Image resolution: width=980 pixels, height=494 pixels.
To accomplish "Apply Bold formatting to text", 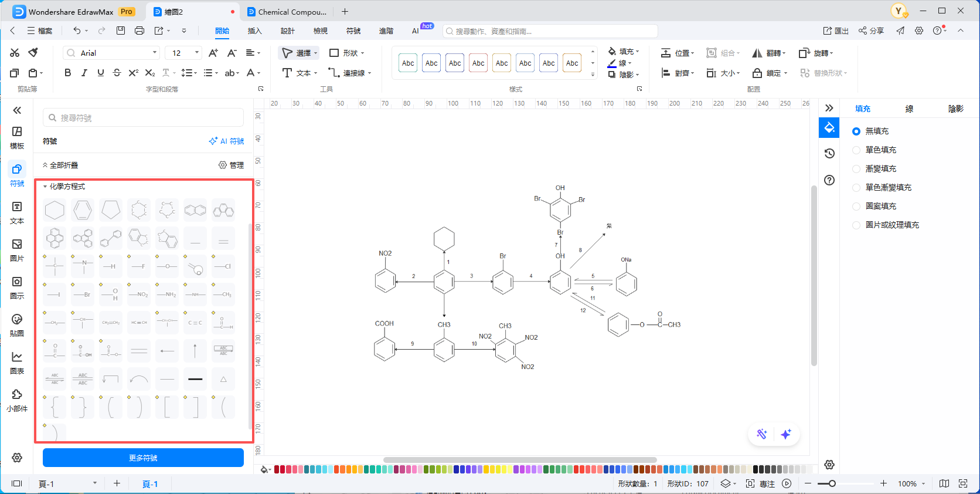I will click(x=68, y=73).
